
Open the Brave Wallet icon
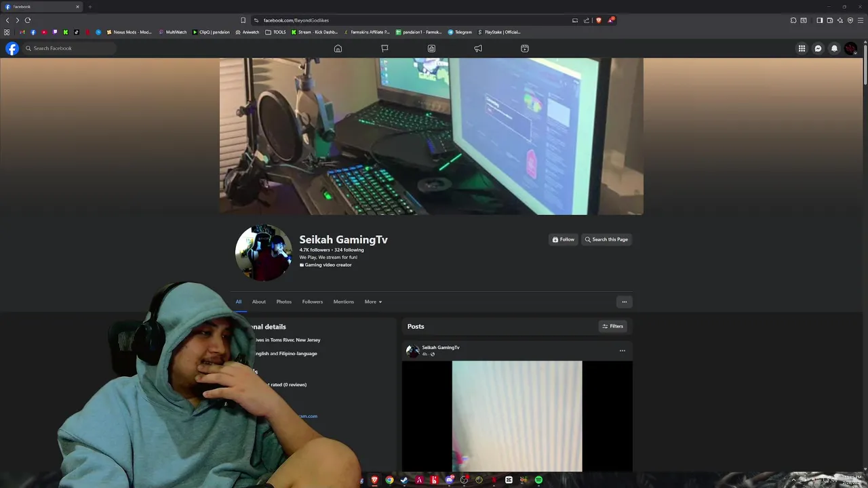click(x=830, y=20)
